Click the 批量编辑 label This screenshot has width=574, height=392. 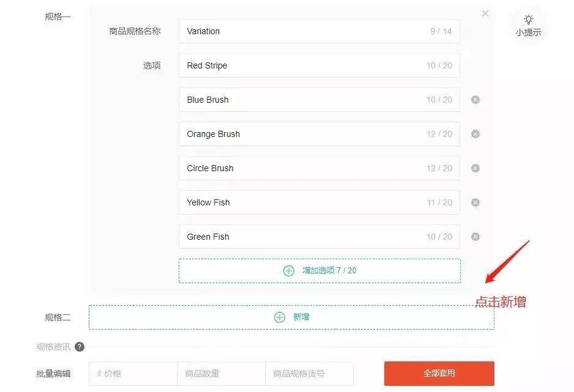53,374
